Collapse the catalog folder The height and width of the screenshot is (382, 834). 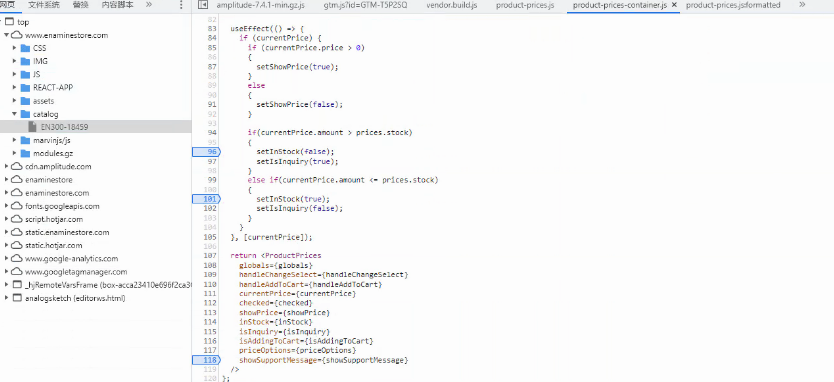tap(14, 114)
